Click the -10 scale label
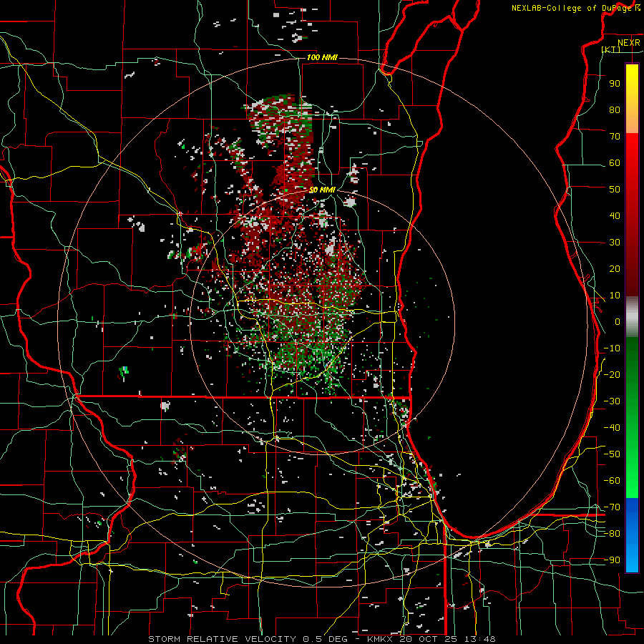 coord(612,348)
